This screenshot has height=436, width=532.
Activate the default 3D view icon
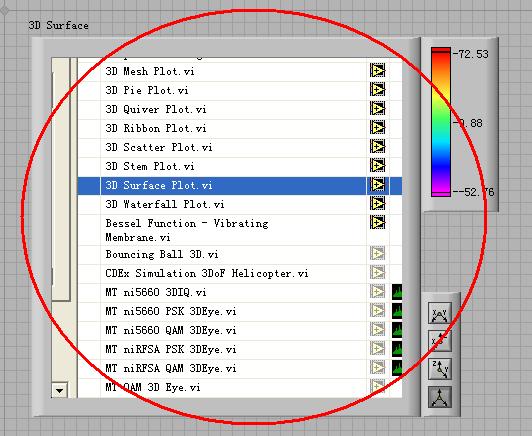pyautogui.click(x=440, y=397)
